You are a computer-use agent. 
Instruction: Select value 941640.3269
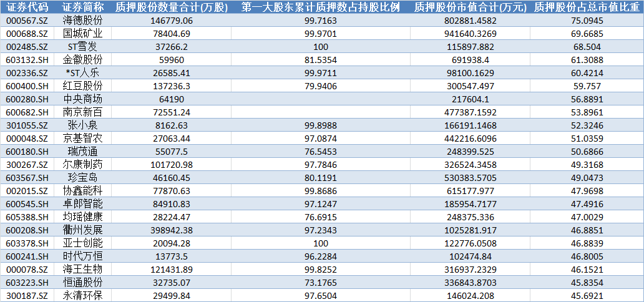tap(472, 33)
